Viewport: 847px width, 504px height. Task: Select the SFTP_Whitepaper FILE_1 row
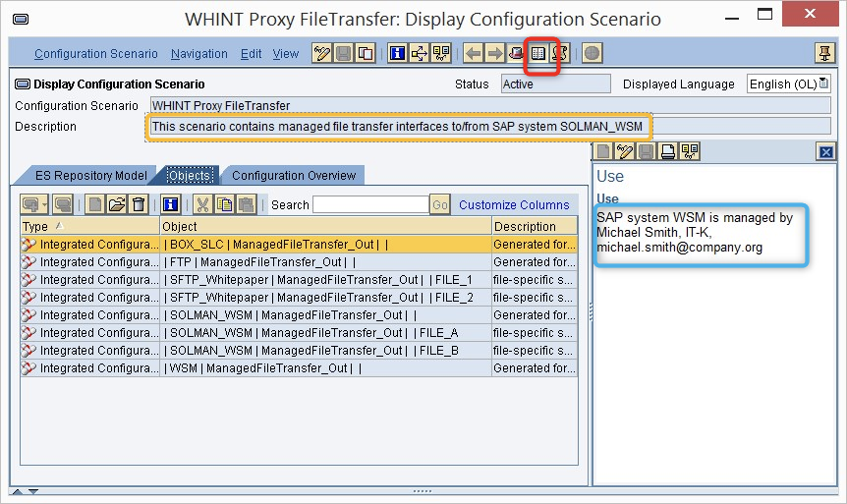300,280
